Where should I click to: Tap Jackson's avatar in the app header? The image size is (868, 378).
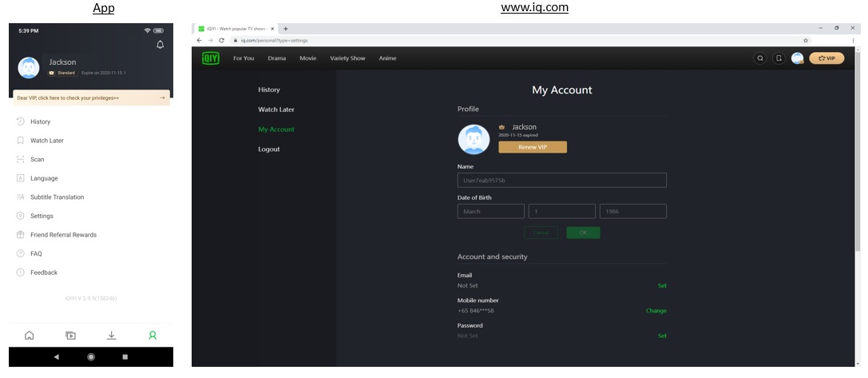point(29,68)
